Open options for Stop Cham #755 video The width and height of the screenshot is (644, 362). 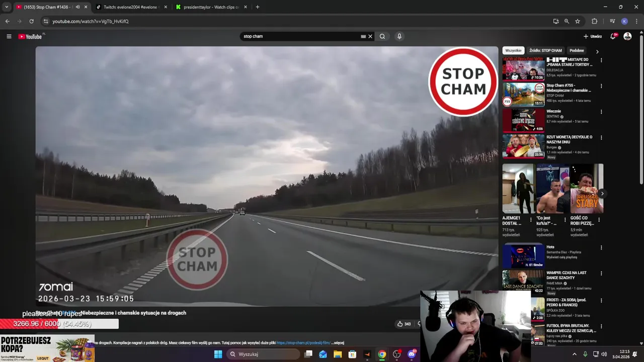coord(601,86)
